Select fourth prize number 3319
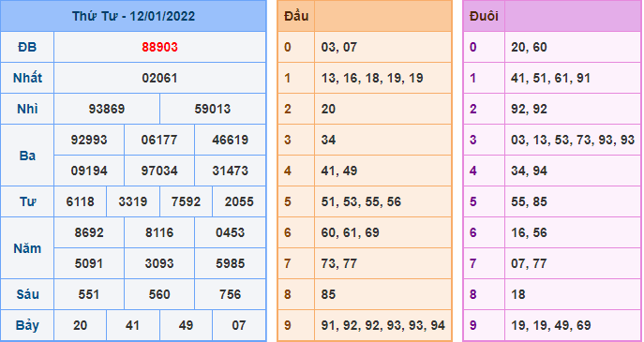644x342 pixels. pos(133,201)
